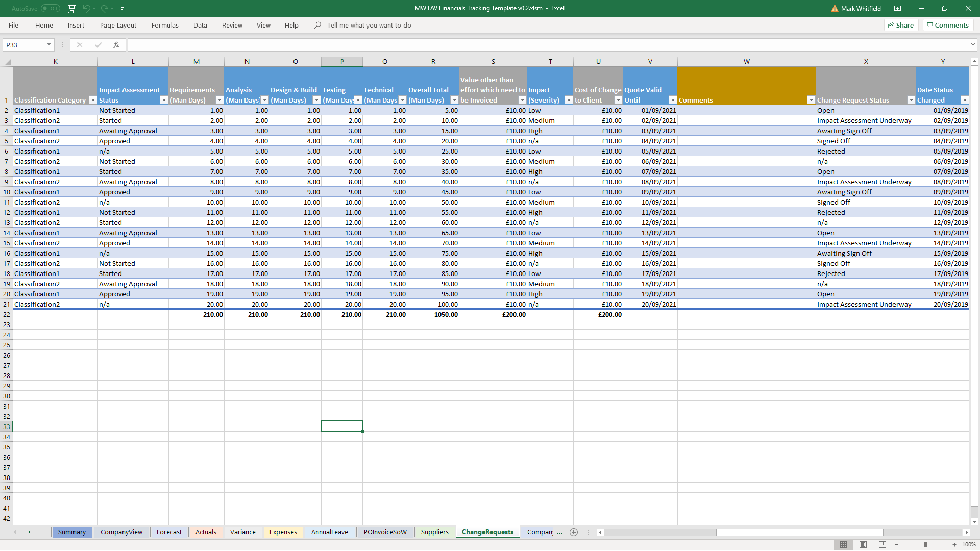Add a new sheet with plus icon

pyautogui.click(x=574, y=532)
